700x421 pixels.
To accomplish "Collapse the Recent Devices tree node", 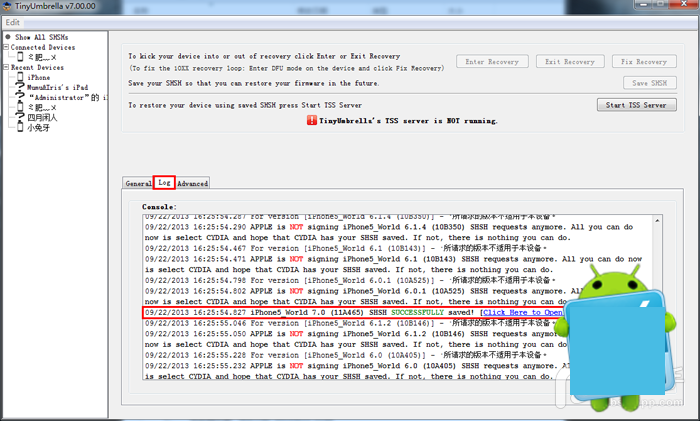I will (x=6, y=67).
